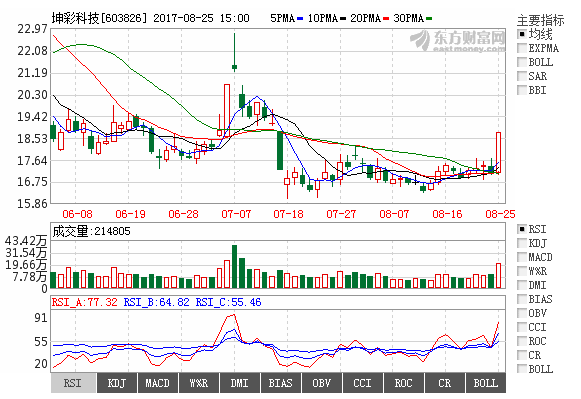Select the CR tab at bottom
The height and width of the screenshot is (399, 581).
click(445, 383)
